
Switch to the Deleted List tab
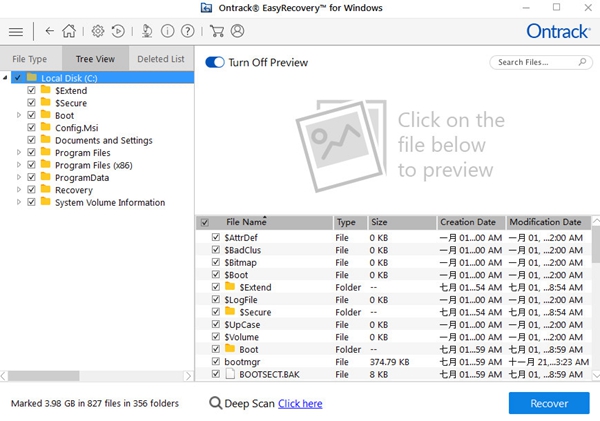pos(161,59)
